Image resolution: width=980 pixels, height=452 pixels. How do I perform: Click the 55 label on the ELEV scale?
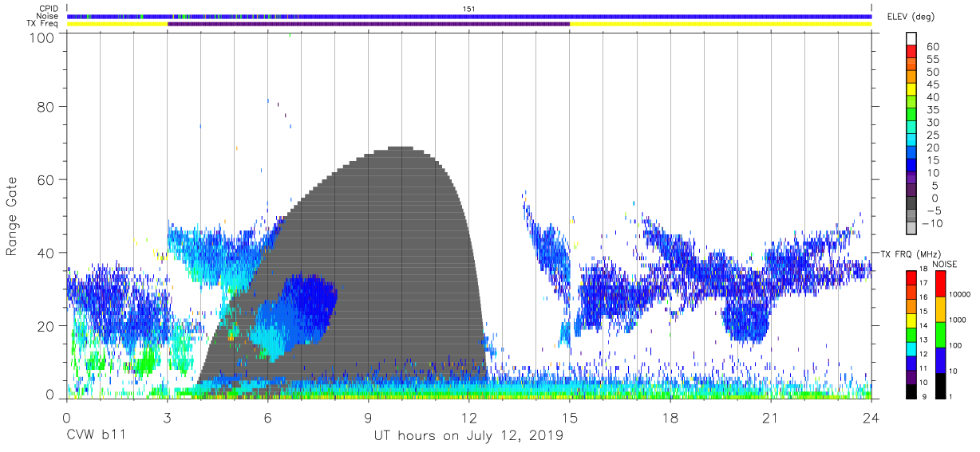pyautogui.click(x=933, y=60)
